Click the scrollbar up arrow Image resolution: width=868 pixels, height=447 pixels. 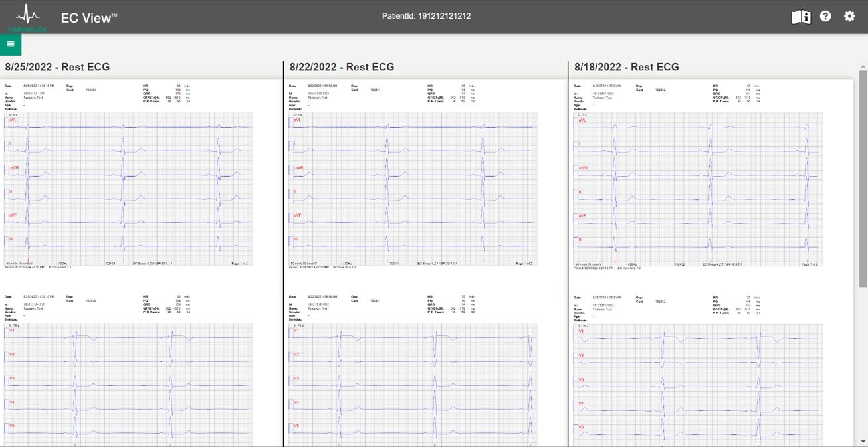(x=863, y=66)
